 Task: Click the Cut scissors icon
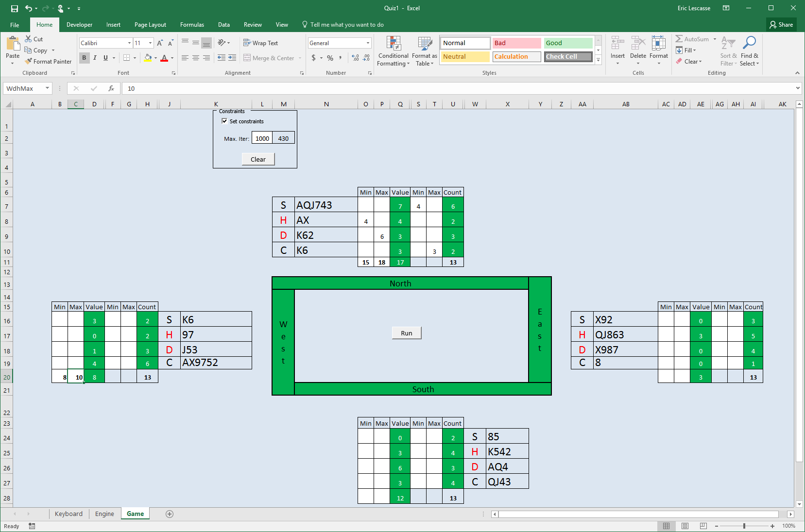[x=28, y=39]
